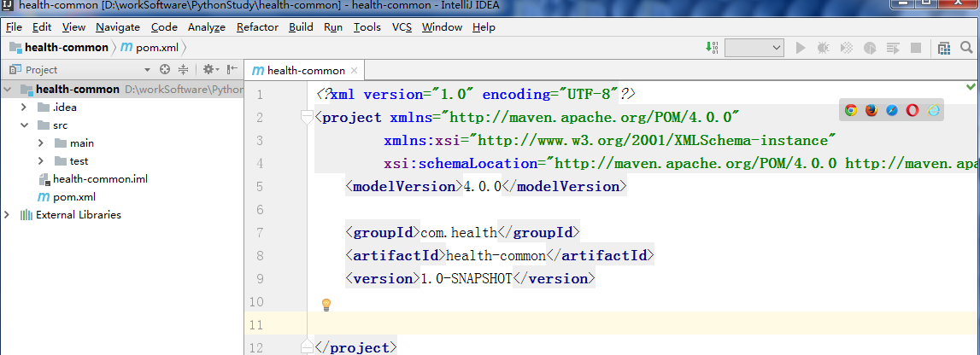Screen dimensions: 980x355
Task: Open the run configuration dropdown
Action: (x=754, y=48)
